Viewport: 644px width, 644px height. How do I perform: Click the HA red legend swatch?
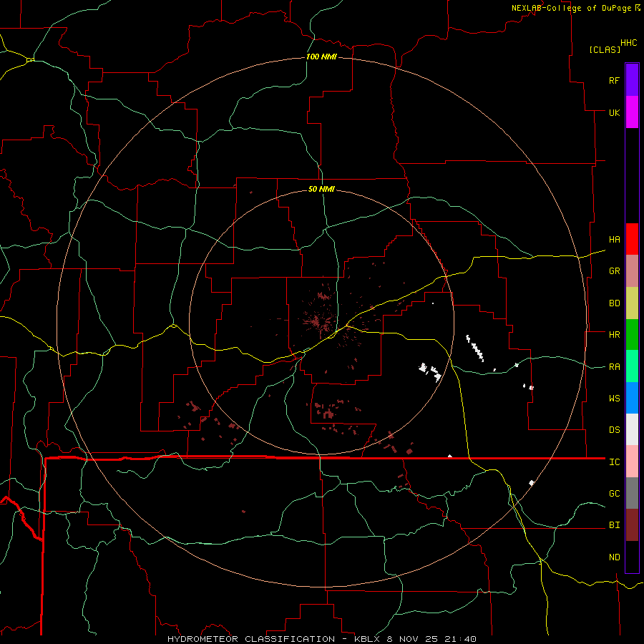[632, 239]
